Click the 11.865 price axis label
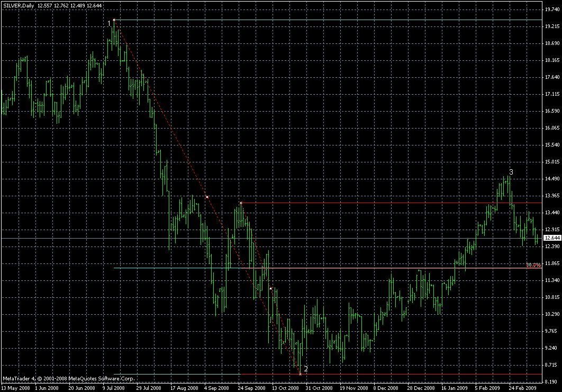This screenshot has width=562, height=392. pyautogui.click(x=552, y=263)
